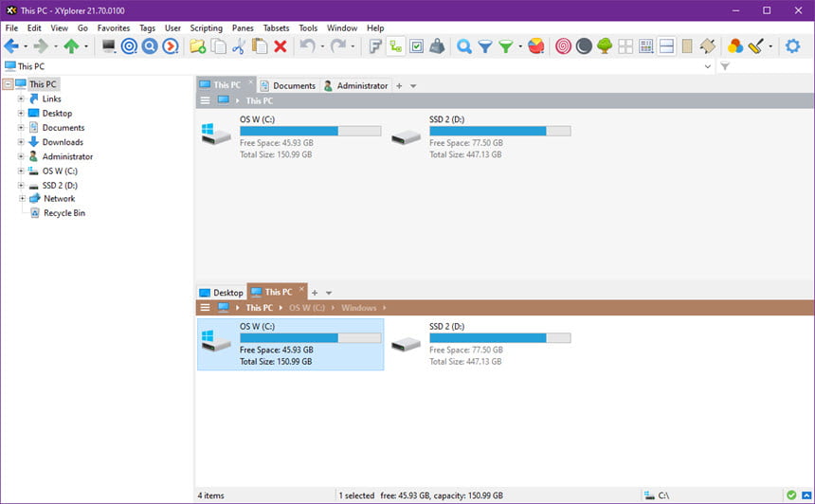Toggle the green tree Show Tree icon

pyautogui.click(x=605, y=46)
